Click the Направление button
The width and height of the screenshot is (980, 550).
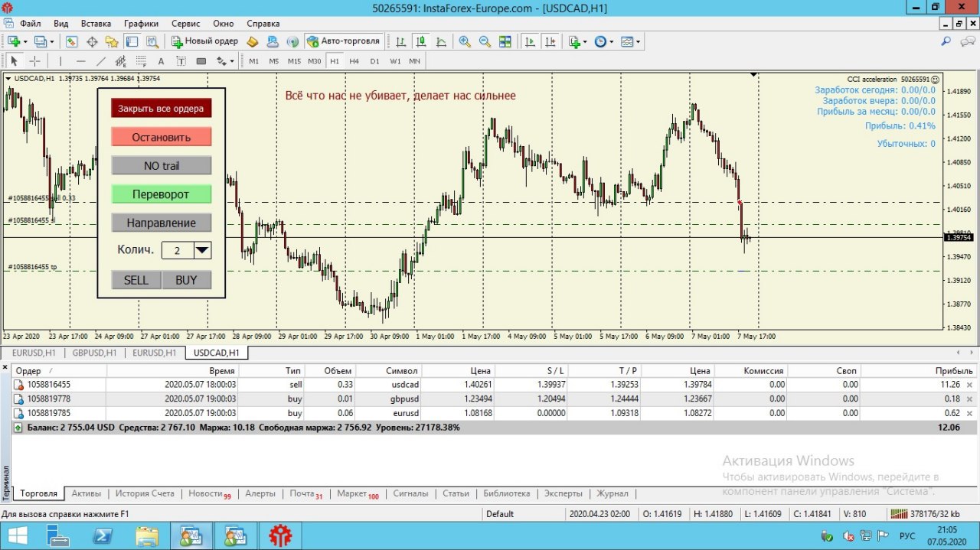(161, 223)
